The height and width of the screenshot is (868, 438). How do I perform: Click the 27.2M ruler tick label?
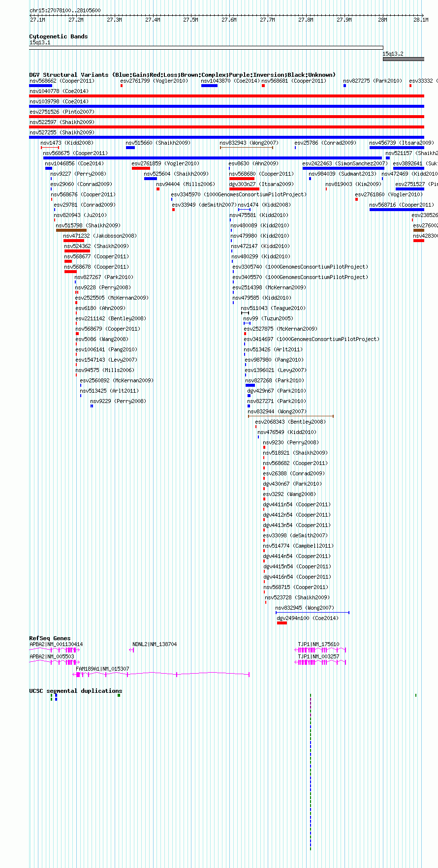76,20
